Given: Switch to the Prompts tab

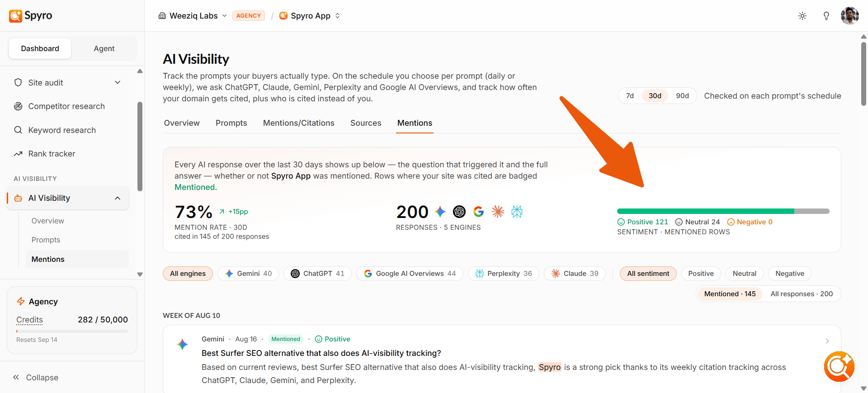Looking at the screenshot, I should 231,123.
